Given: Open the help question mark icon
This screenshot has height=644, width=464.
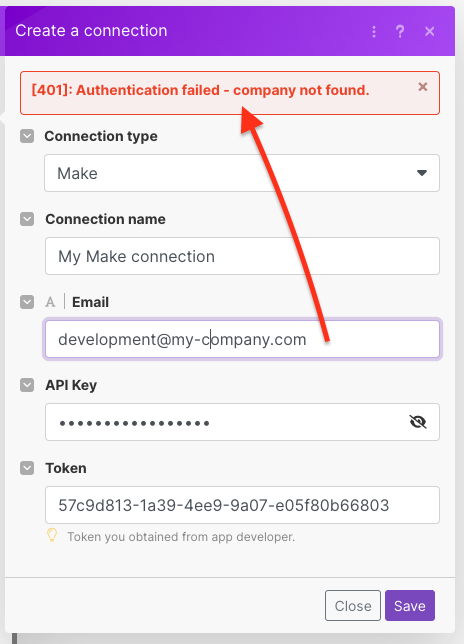Looking at the screenshot, I should coord(400,31).
